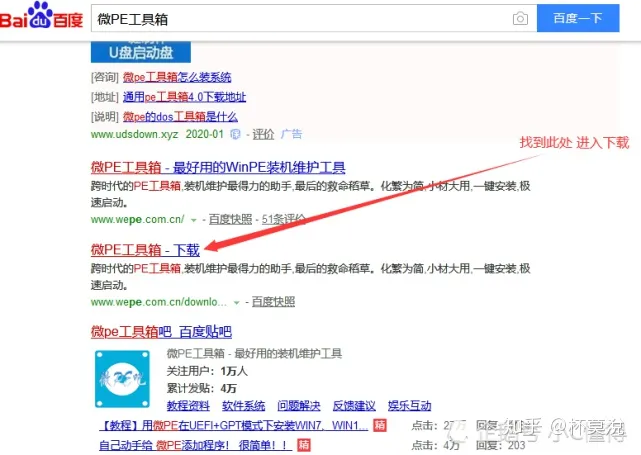Click the U盘启动盘 ad banner
The width and height of the screenshot is (641, 455).
pos(141,52)
